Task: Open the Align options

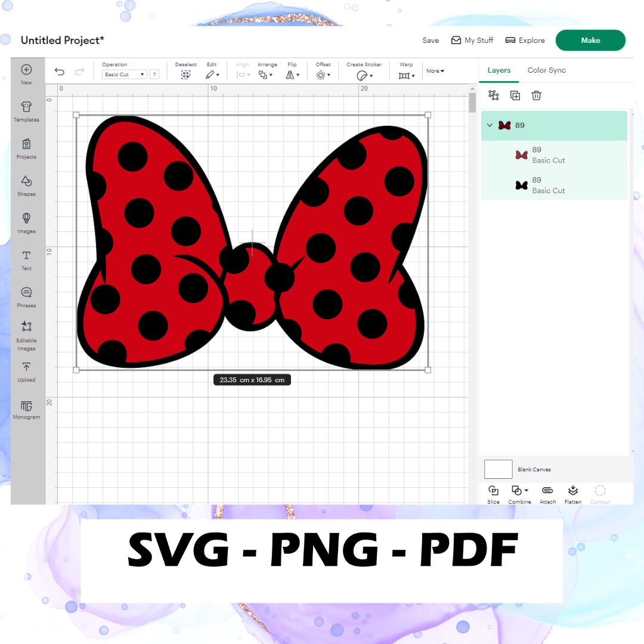Action: pos(243,70)
